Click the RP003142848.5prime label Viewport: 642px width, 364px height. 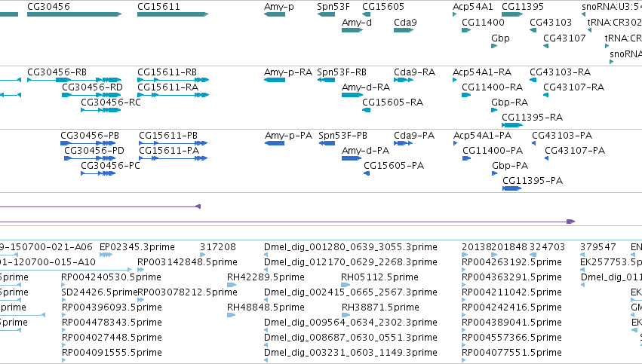click(x=188, y=262)
